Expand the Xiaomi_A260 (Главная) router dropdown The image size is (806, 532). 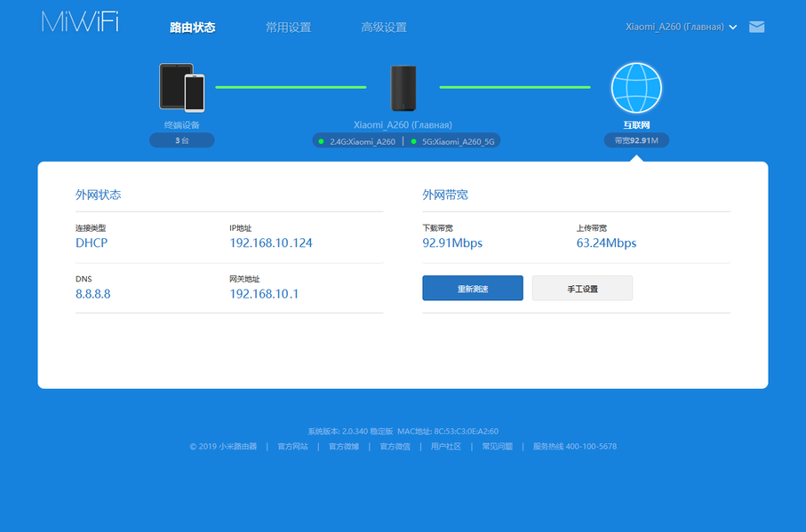(x=681, y=27)
